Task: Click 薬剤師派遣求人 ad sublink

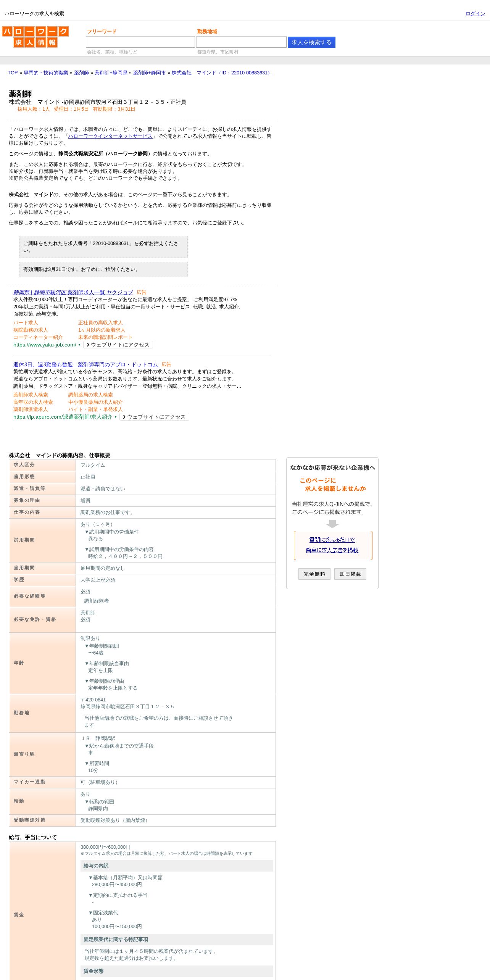Action: [31, 409]
